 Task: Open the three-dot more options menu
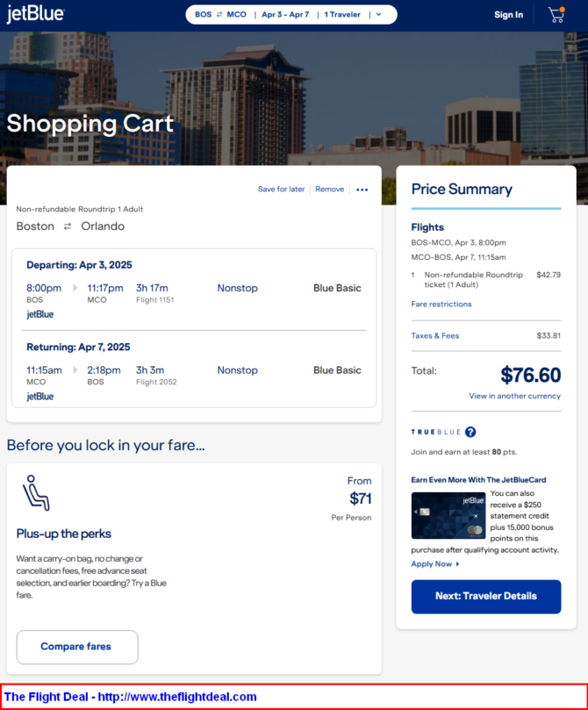pyautogui.click(x=362, y=190)
